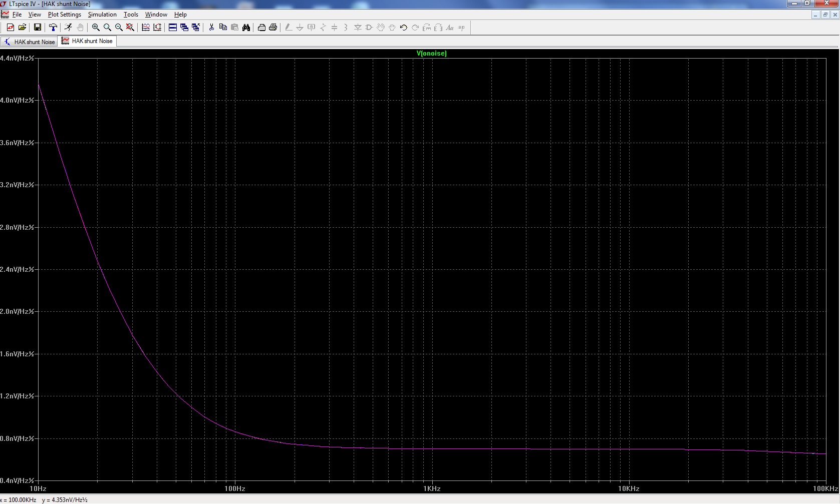Click the Rotate toolbar icon
The image size is (840, 504).
tap(427, 28)
